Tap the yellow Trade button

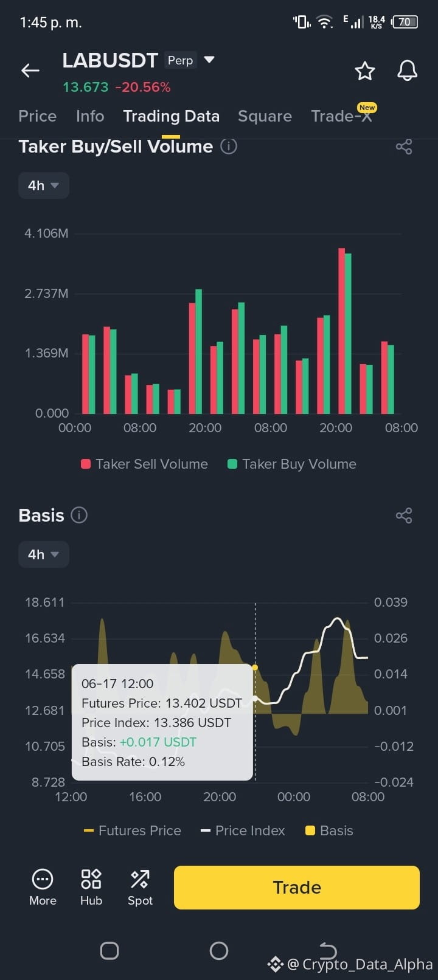(297, 888)
